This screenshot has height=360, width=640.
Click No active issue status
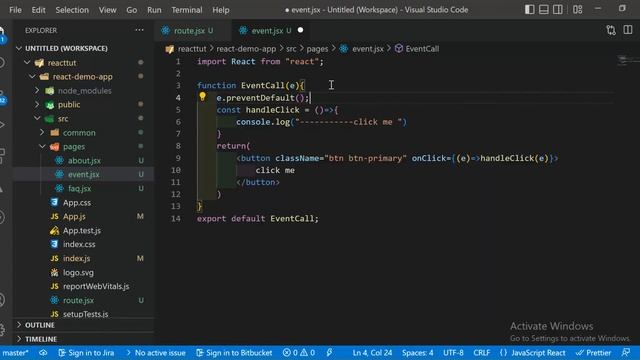pos(156,353)
